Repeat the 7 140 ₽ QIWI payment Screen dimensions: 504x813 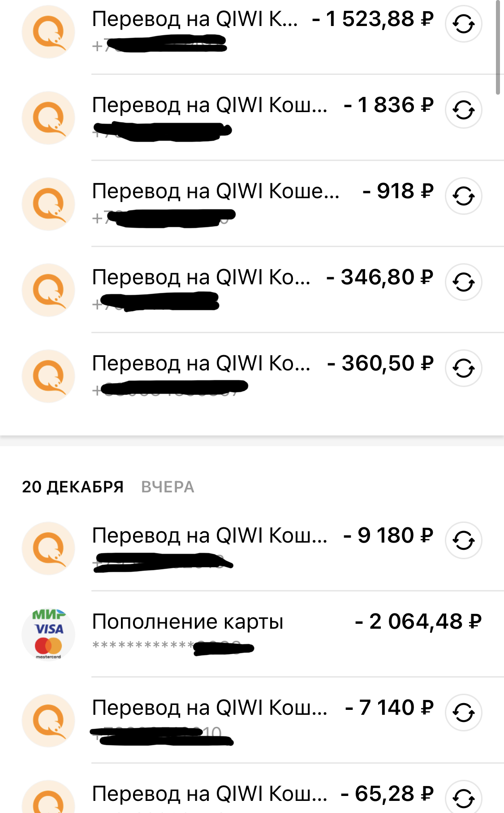point(463,713)
